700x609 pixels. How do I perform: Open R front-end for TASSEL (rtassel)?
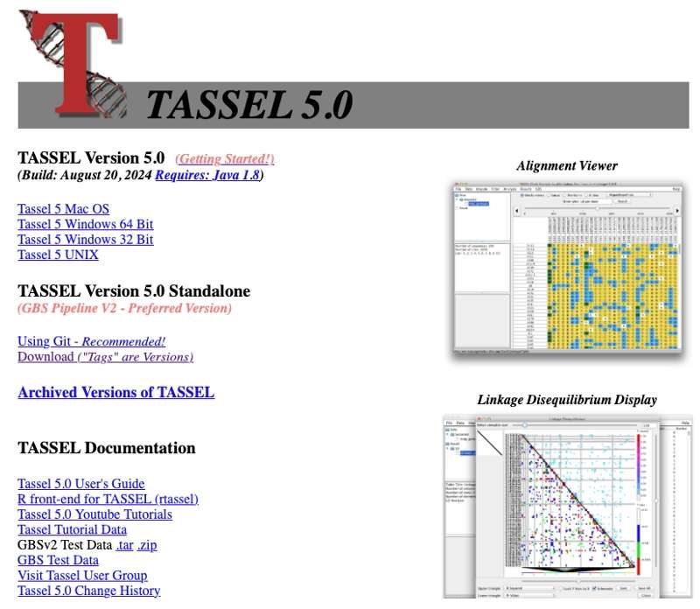pyautogui.click(x=108, y=499)
